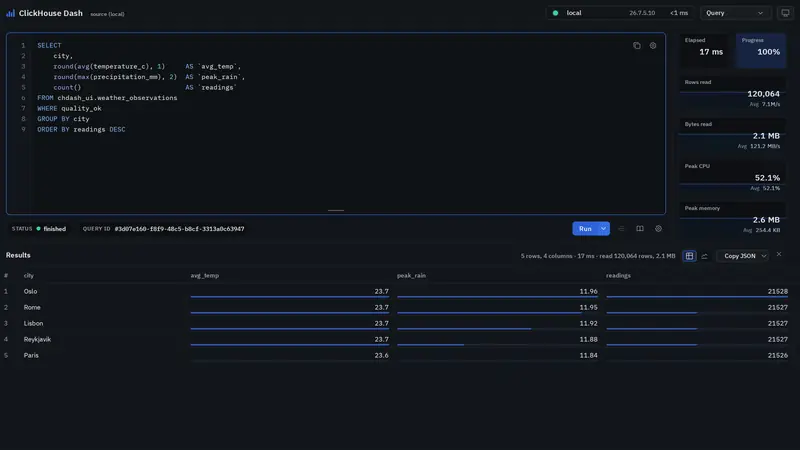
Task: Open the Run options dropdown arrow
Action: click(x=604, y=229)
